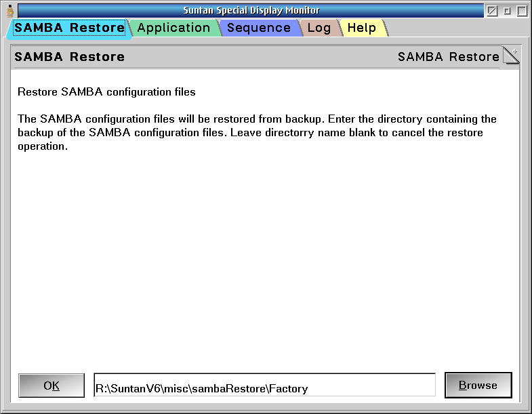This screenshot has height=414, width=532.
Task: Open the Help tab
Action: click(362, 28)
